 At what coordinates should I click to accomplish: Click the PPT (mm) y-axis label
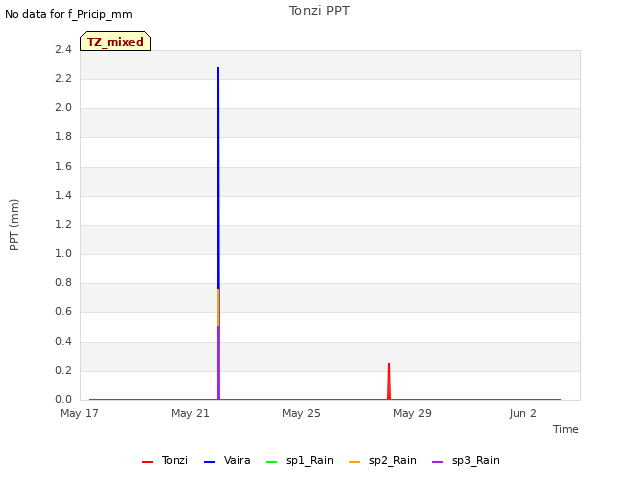14,224
